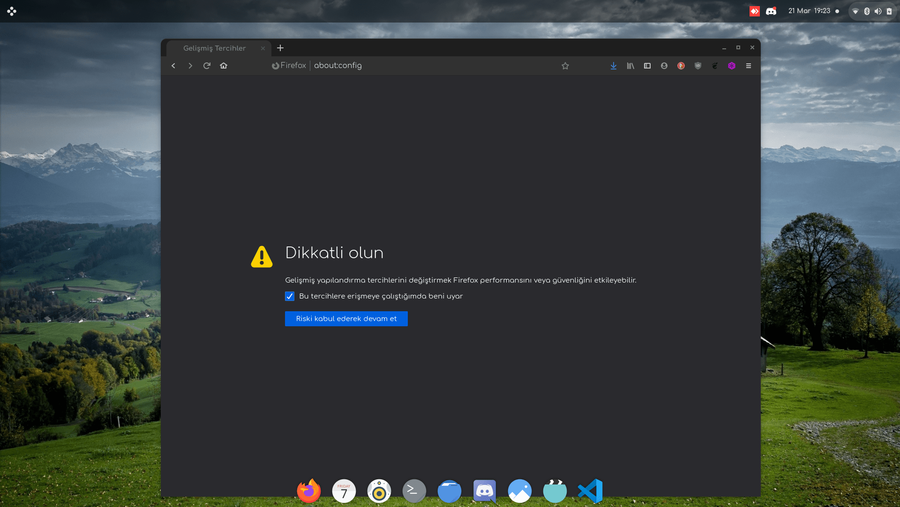Screen dimensions: 900x507
Task: Go forward using the forward arrow
Action: click(190, 65)
